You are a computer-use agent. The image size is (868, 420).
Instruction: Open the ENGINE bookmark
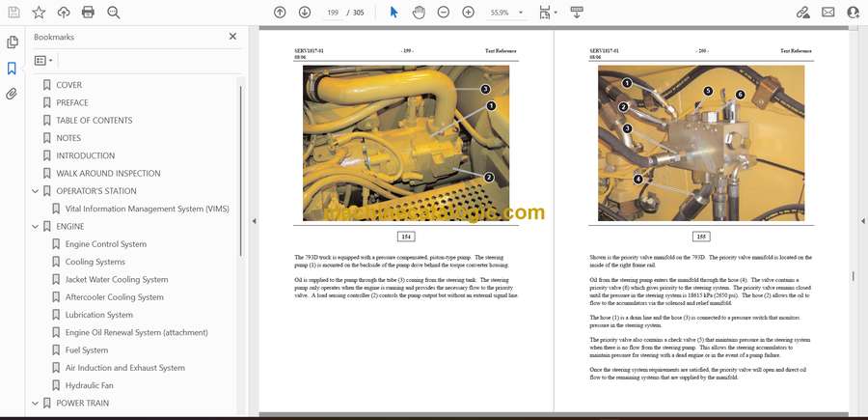[70, 227]
